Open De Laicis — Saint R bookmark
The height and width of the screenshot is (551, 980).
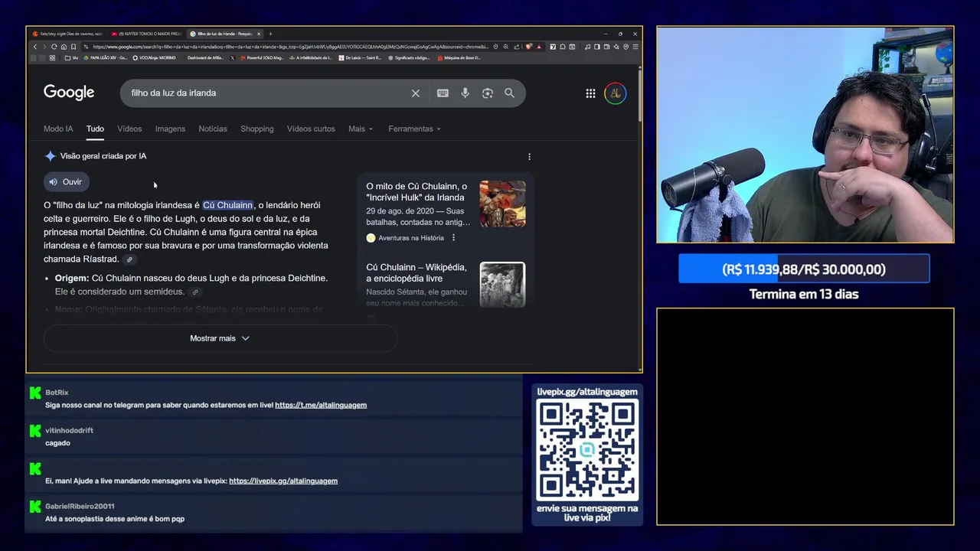click(x=360, y=57)
